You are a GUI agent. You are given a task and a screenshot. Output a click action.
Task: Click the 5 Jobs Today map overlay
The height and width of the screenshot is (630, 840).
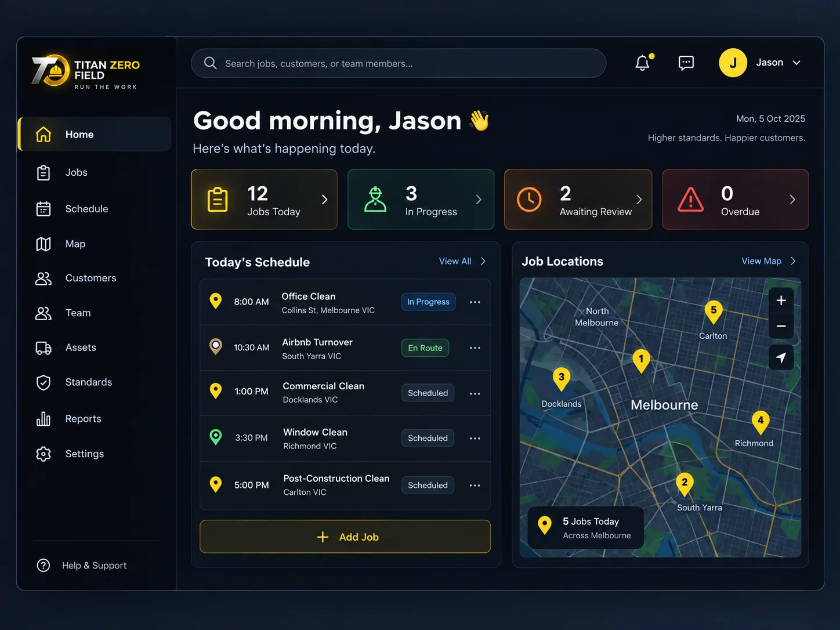pyautogui.click(x=585, y=527)
